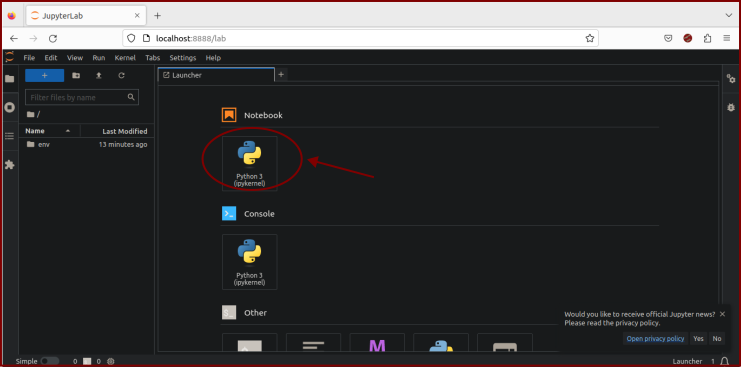741x367 pixels.
Task: Open the Help menu
Action: click(213, 58)
